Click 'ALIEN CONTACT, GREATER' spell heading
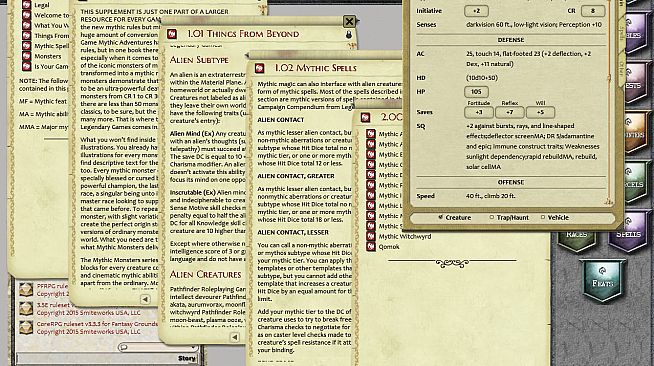654x366 pixels. (296, 176)
